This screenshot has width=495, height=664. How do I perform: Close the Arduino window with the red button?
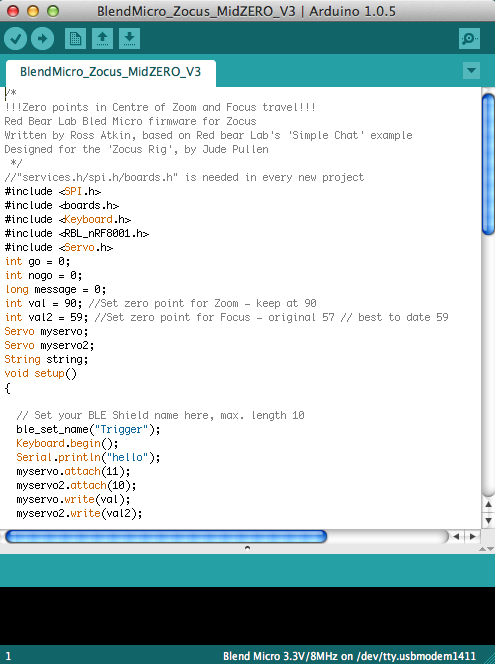(x=13, y=11)
